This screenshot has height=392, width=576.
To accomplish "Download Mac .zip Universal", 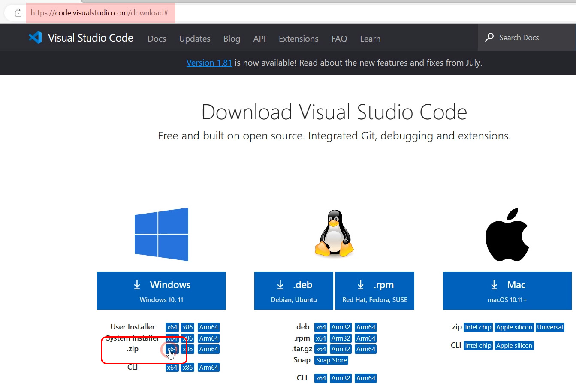I will [550, 327].
